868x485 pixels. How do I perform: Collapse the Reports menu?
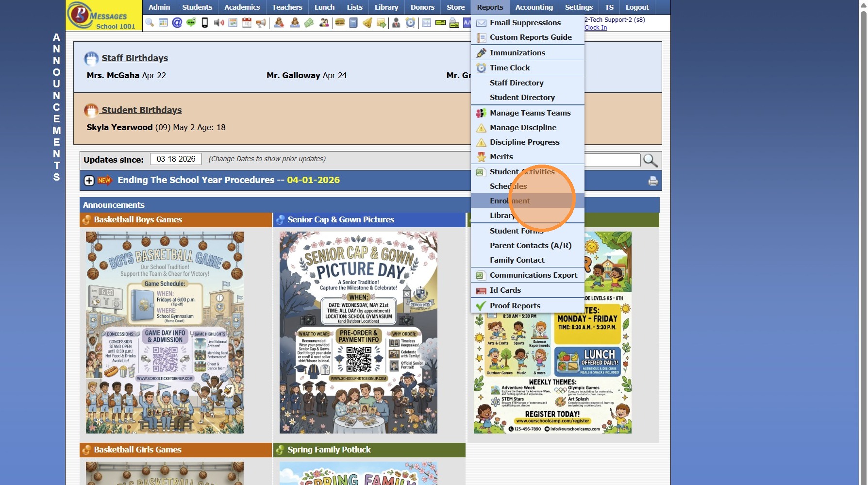[x=490, y=7]
